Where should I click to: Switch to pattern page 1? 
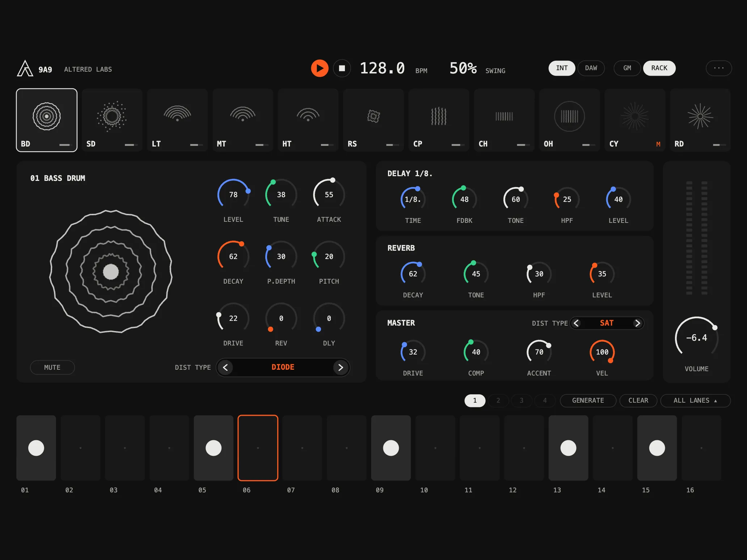pos(475,400)
